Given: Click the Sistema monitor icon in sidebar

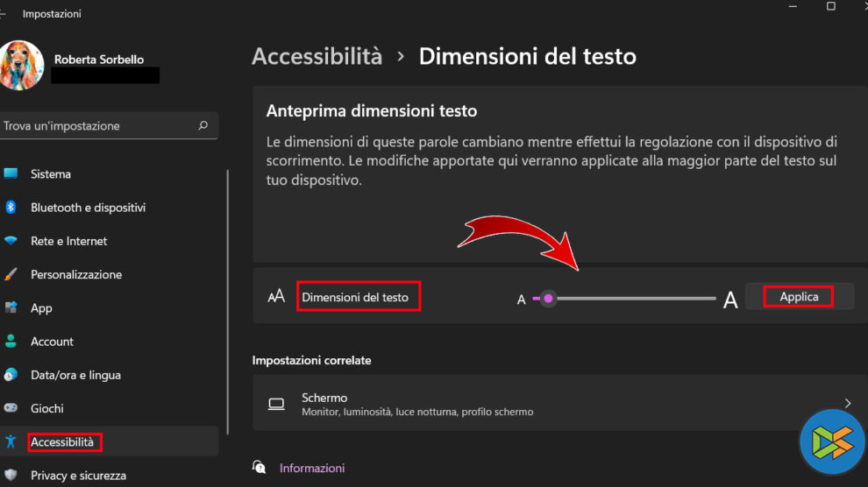Looking at the screenshot, I should coord(11,173).
